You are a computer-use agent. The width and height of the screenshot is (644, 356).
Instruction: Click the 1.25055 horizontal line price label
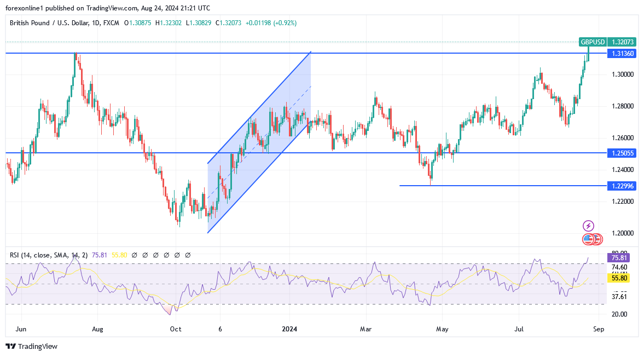point(622,153)
